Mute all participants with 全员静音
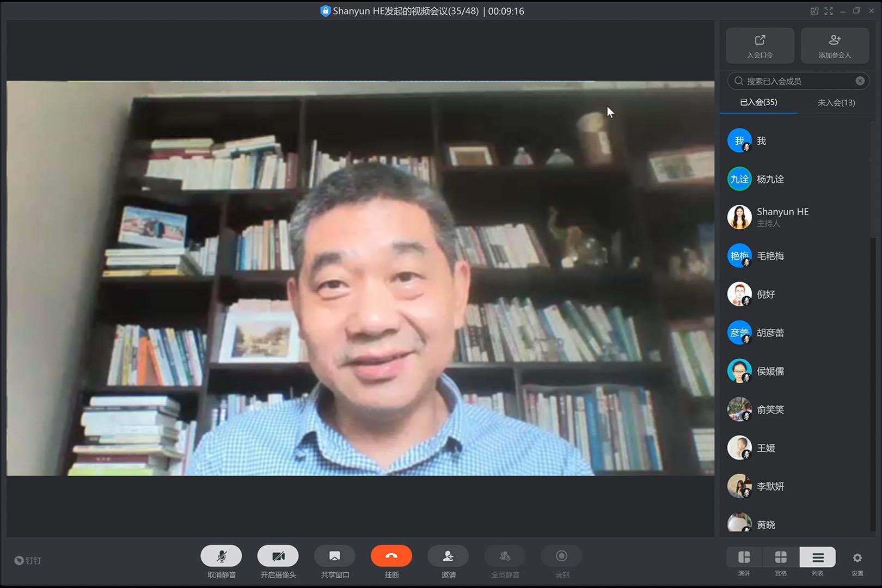This screenshot has width=882, height=588. pos(505,556)
